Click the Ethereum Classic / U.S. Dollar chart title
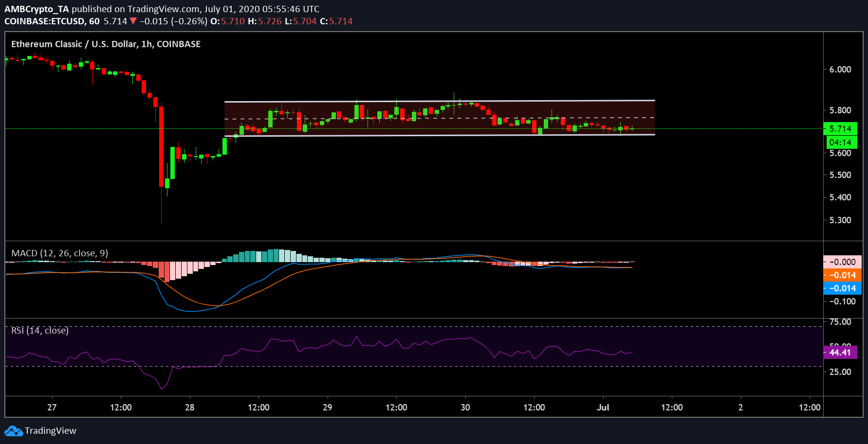This screenshot has width=868, height=444. click(x=106, y=44)
